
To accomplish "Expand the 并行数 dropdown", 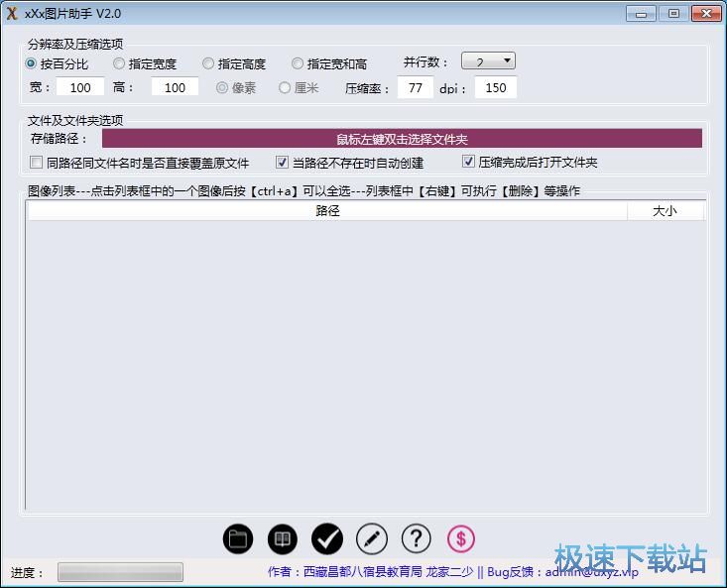I will [x=488, y=61].
